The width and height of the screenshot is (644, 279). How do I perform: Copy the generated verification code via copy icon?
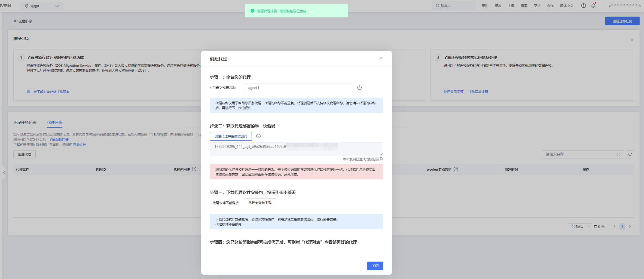point(381,159)
